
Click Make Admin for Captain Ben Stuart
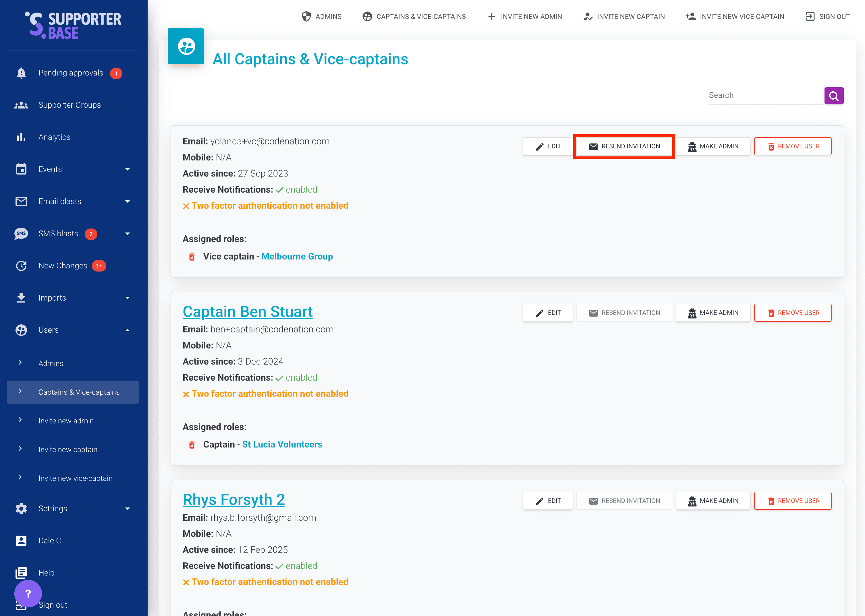713,313
